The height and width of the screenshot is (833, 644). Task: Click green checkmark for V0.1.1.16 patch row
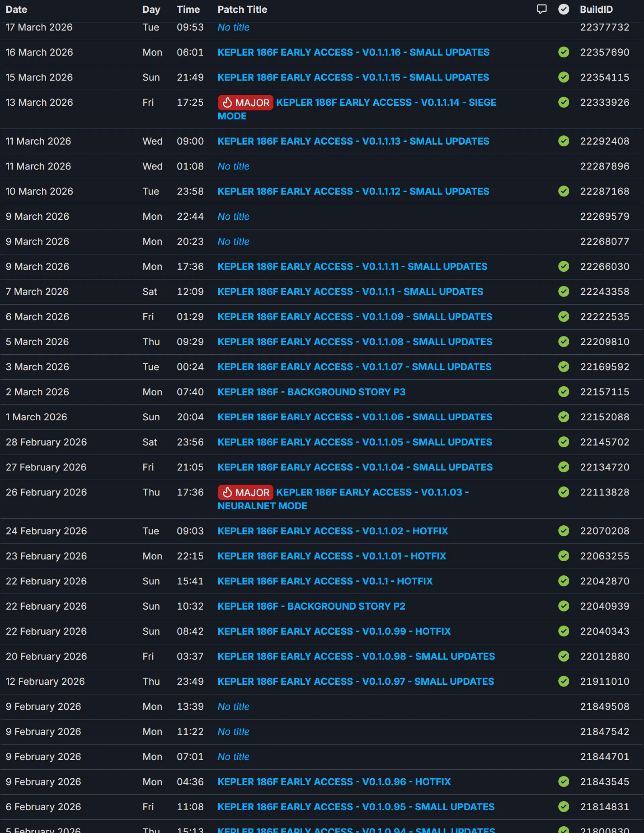(563, 52)
